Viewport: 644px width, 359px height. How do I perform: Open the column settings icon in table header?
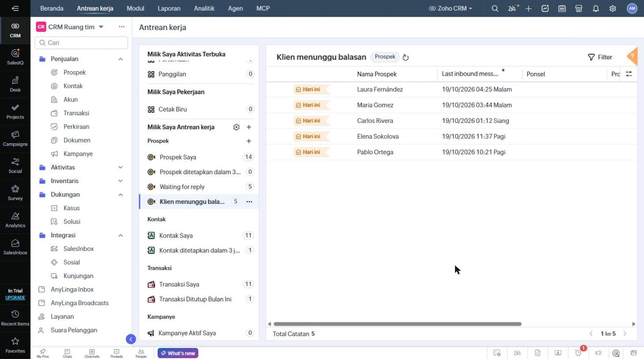click(629, 74)
